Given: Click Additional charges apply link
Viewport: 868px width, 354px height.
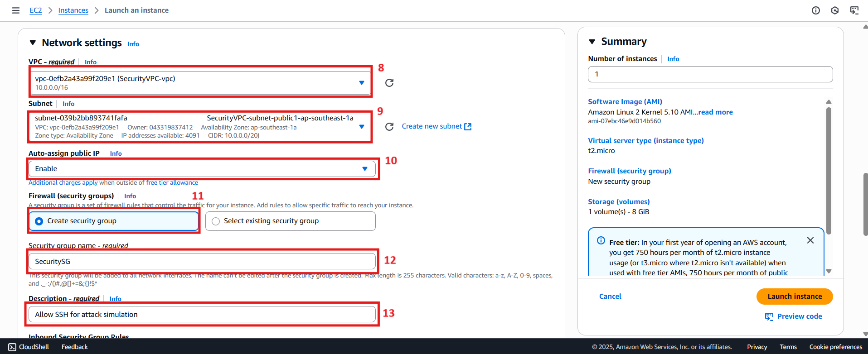Looking at the screenshot, I should click(63, 183).
